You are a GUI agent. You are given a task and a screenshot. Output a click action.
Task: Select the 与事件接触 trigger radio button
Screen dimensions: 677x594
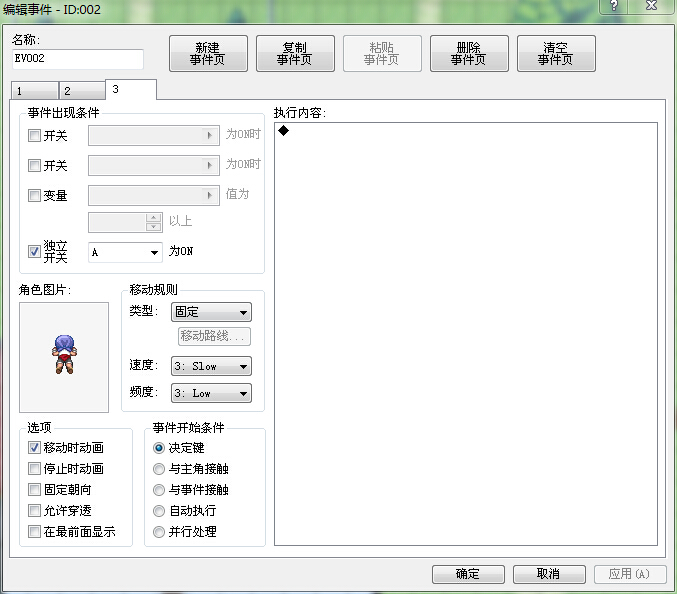coord(159,490)
